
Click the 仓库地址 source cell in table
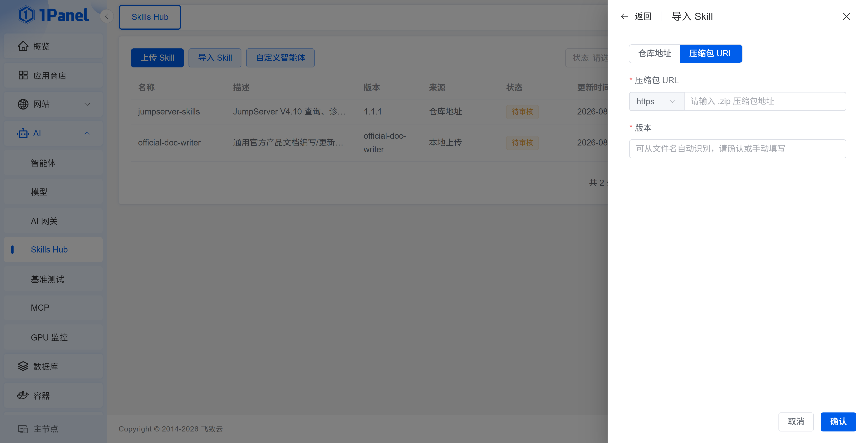445,112
